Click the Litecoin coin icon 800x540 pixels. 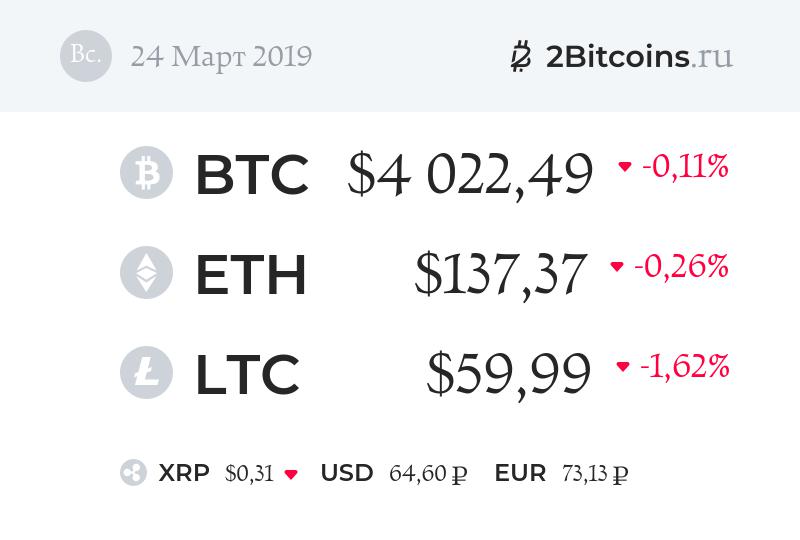146,373
